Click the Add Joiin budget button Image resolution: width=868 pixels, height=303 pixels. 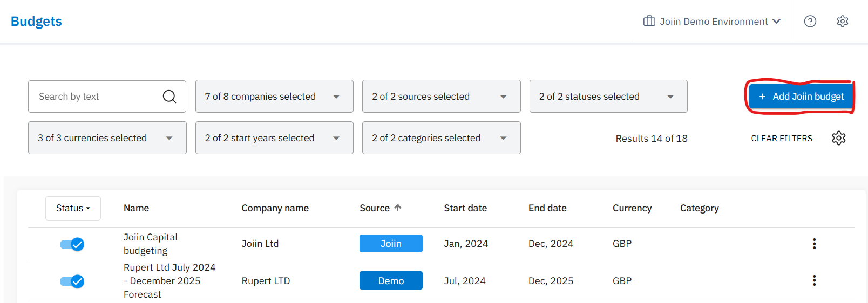801,97
